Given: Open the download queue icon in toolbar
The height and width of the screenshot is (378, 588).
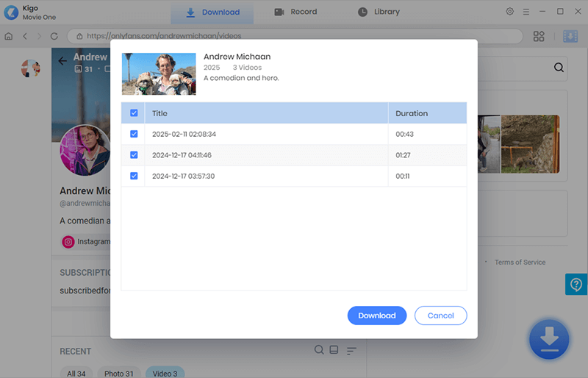Looking at the screenshot, I should tap(570, 36).
